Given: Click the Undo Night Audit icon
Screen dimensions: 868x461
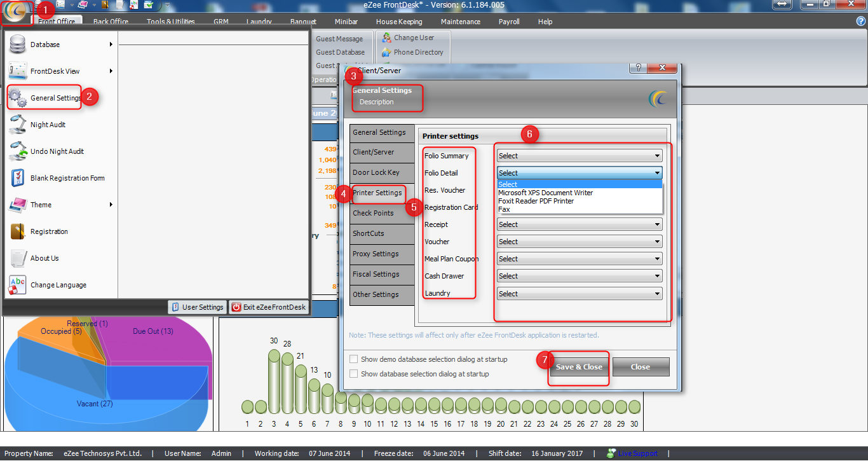Looking at the screenshot, I should click(18, 151).
